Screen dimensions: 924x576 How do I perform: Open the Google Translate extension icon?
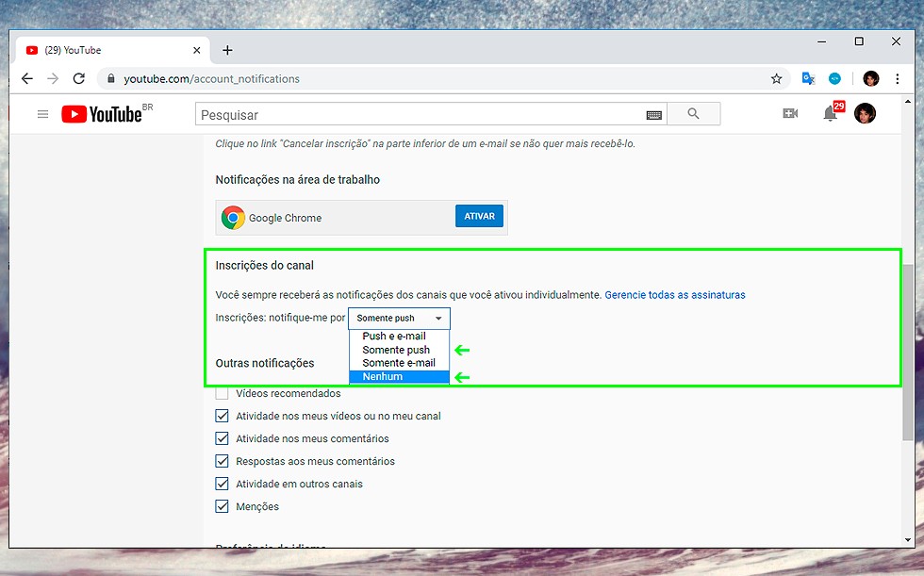[x=809, y=78]
